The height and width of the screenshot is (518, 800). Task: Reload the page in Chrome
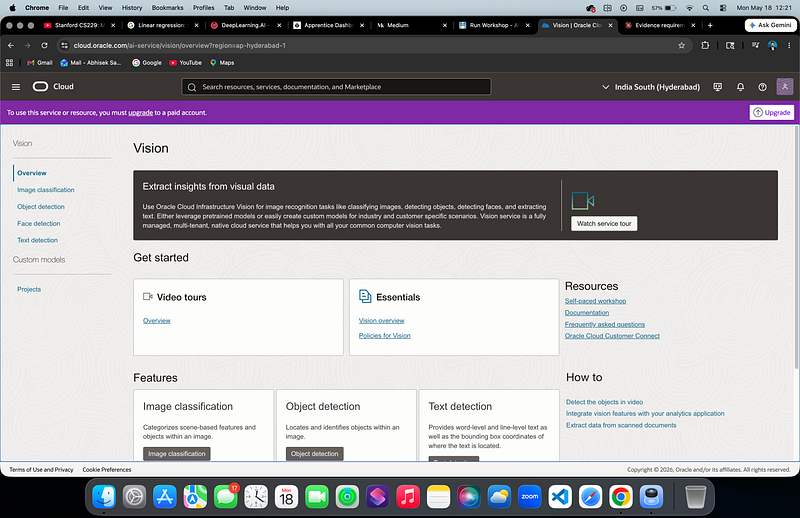(x=44, y=45)
